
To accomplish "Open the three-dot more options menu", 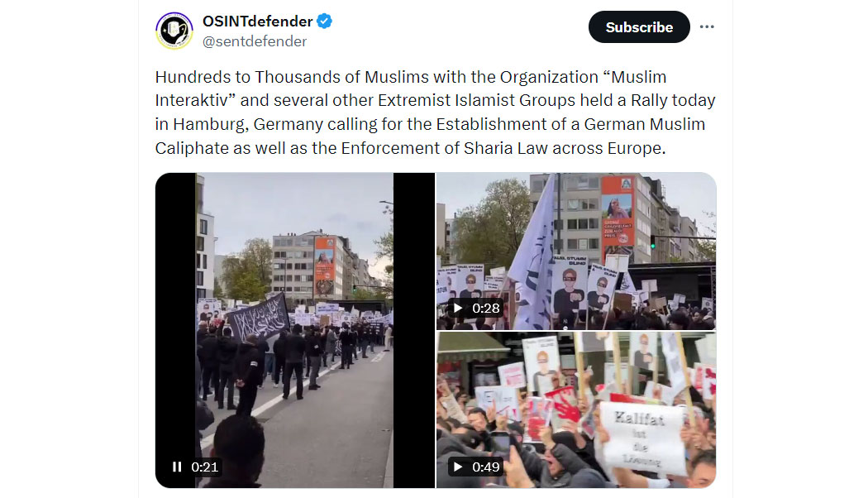I will pos(707,26).
